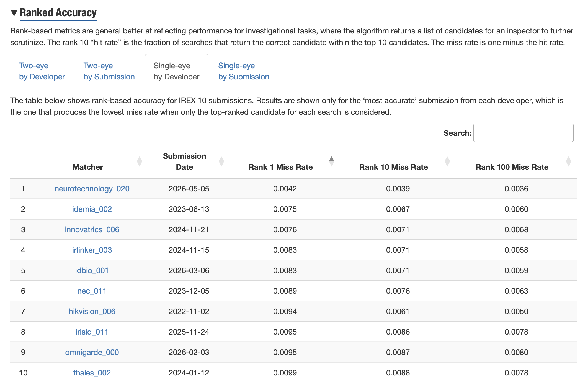Select the date 2026-05-05 cell
Viewport: 588px width, 381px height.
point(189,189)
